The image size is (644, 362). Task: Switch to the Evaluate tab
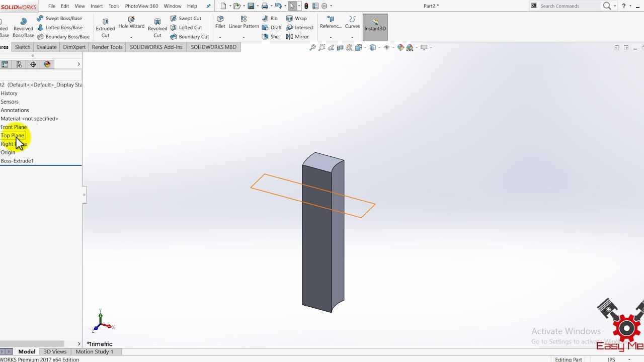tap(47, 47)
